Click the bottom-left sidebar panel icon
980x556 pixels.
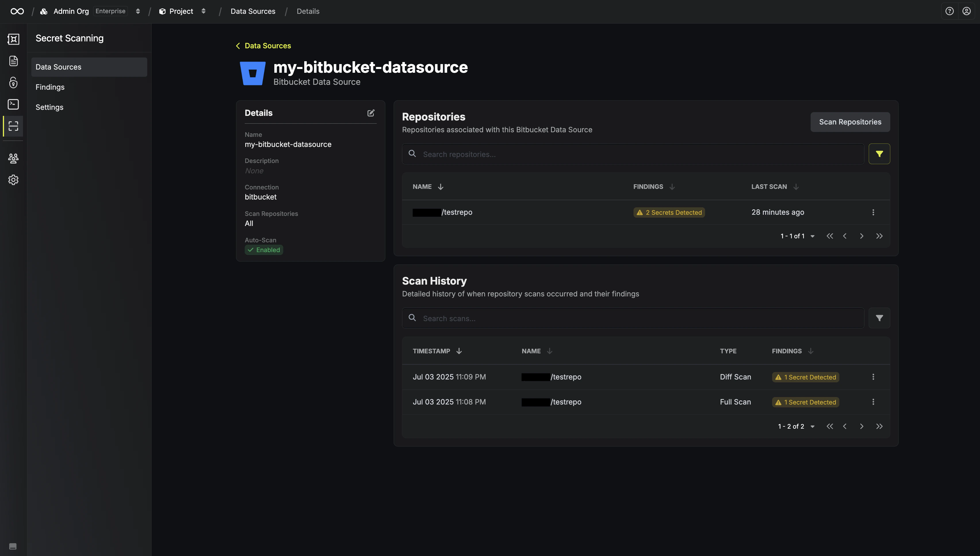coord(13,546)
